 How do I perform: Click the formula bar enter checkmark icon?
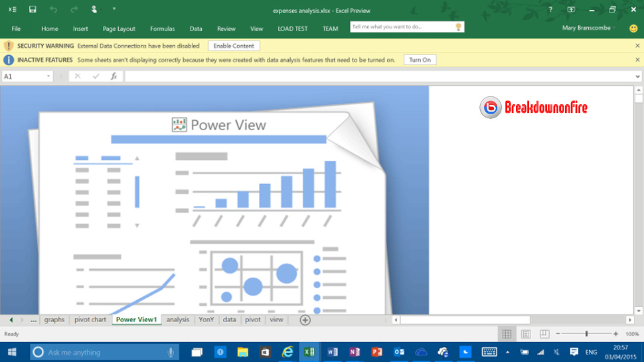96,76
